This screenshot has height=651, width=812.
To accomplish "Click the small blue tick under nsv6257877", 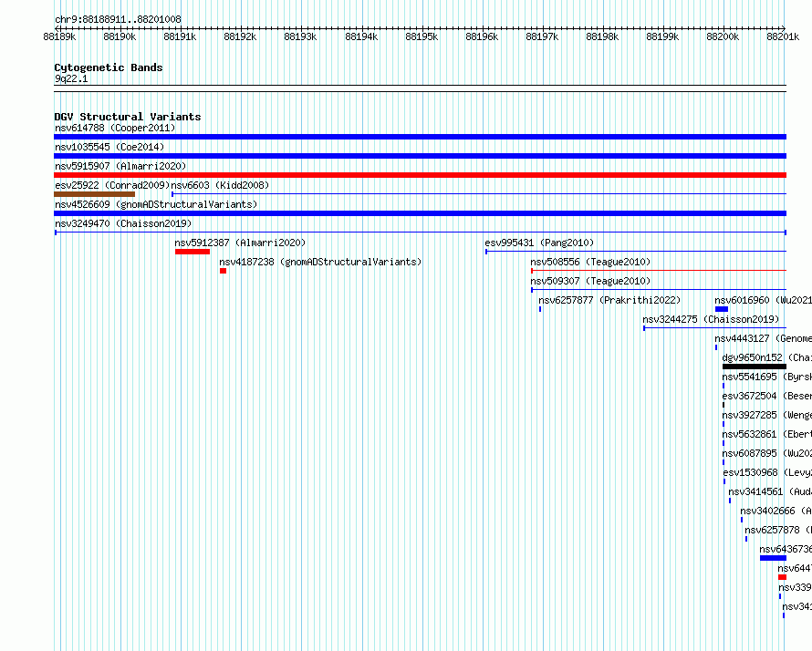I will (540, 309).
